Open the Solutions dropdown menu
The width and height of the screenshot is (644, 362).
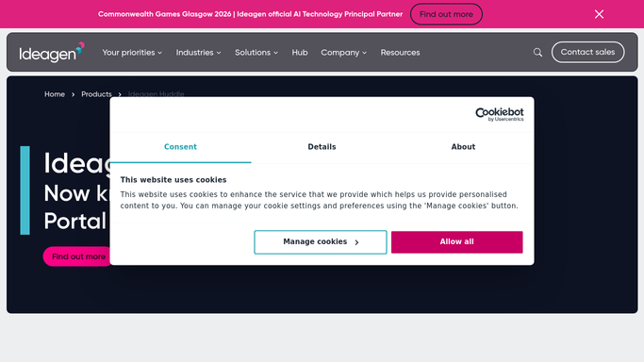tap(256, 53)
